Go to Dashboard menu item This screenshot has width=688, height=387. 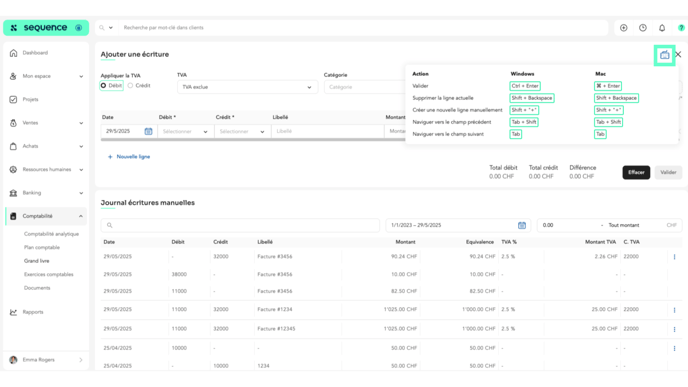click(35, 53)
